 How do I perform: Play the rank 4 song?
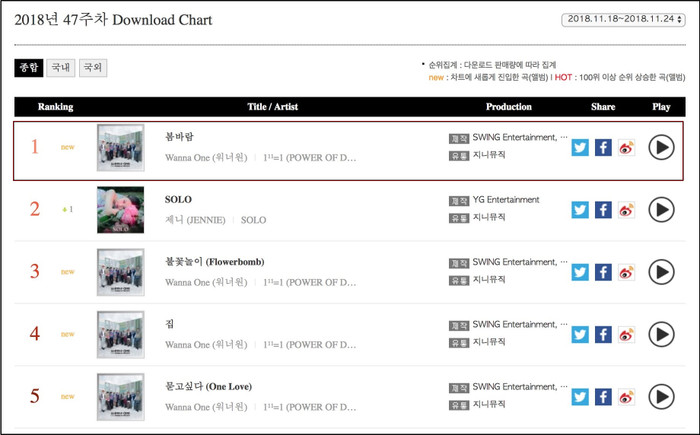click(661, 335)
